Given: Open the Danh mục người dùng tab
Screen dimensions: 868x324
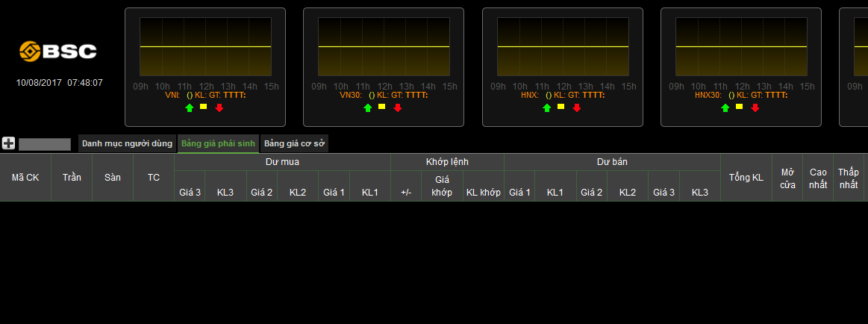Looking at the screenshot, I should tap(127, 143).
